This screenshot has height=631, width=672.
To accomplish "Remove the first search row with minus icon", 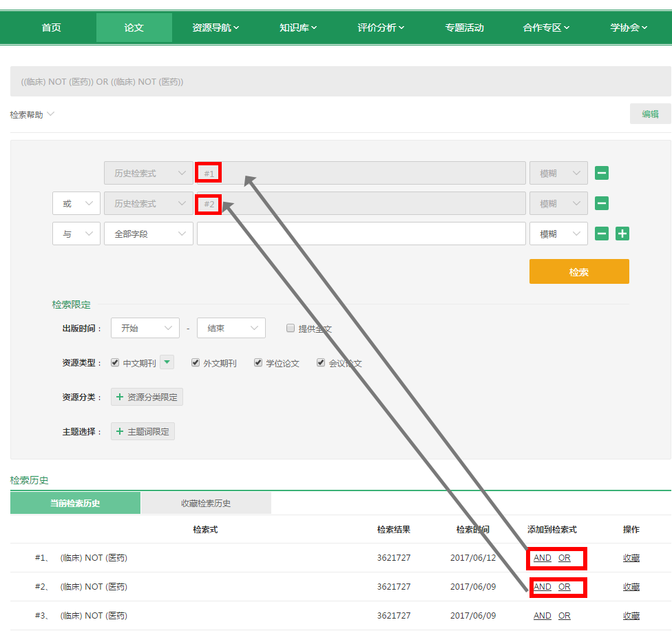I will click(x=602, y=174).
